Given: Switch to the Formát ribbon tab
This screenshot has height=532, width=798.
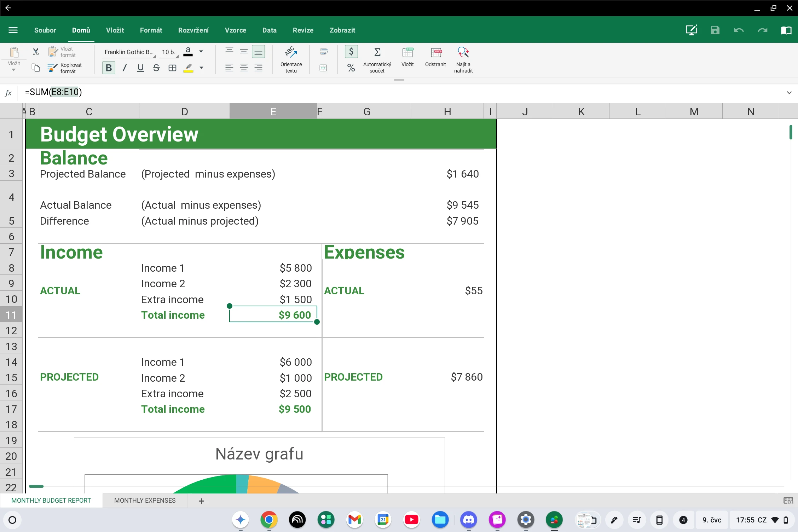Looking at the screenshot, I should (151, 30).
